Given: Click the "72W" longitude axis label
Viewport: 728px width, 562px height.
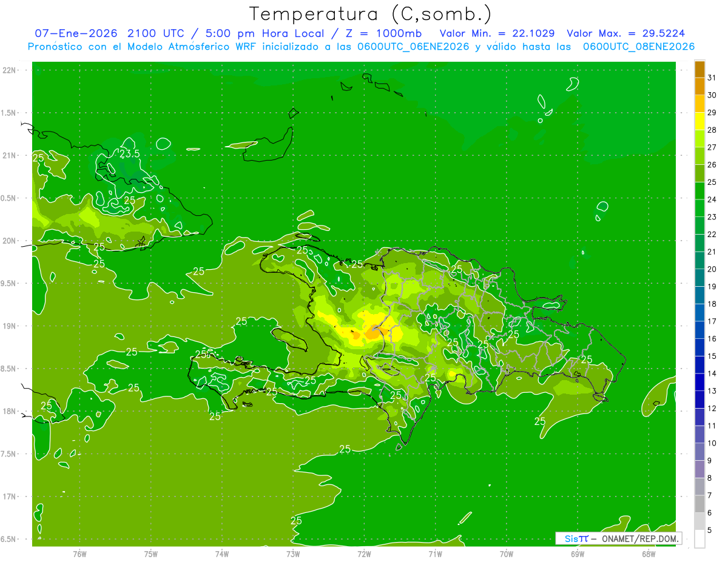Looking at the screenshot, I should (364, 554).
